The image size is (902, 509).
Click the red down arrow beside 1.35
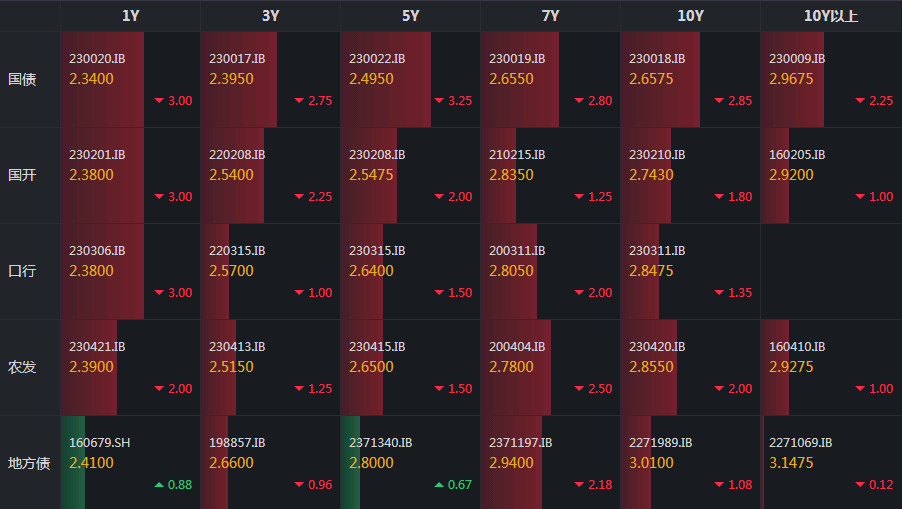click(719, 293)
